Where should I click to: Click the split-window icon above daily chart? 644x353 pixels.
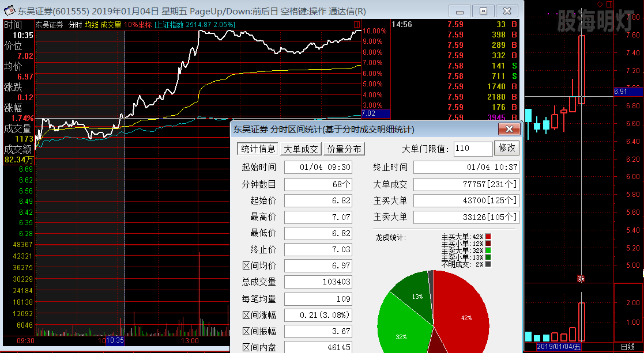[x=609, y=4]
